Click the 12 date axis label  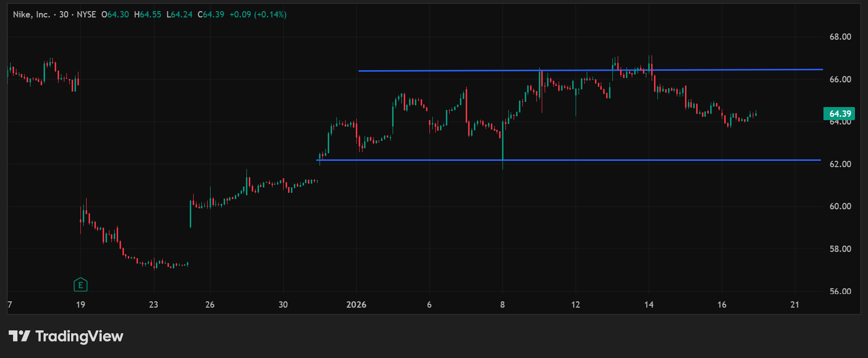point(576,305)
